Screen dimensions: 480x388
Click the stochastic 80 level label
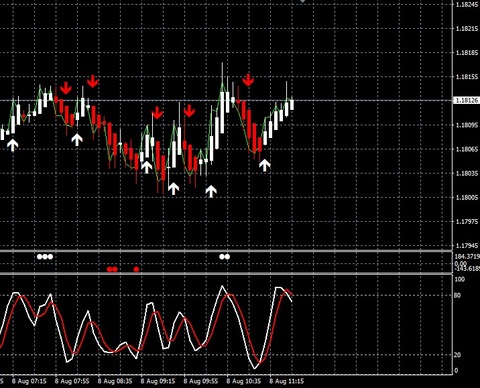[x=458, y=295]
